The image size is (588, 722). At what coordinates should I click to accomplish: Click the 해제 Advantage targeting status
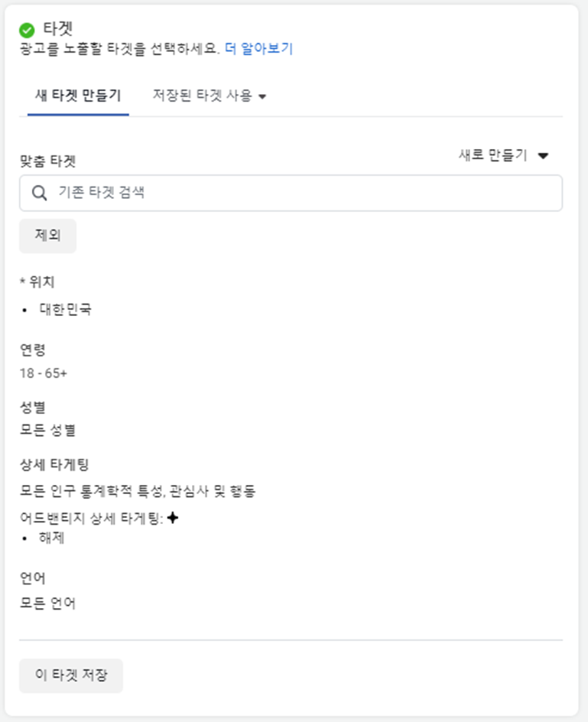click(x=51, y=538)
